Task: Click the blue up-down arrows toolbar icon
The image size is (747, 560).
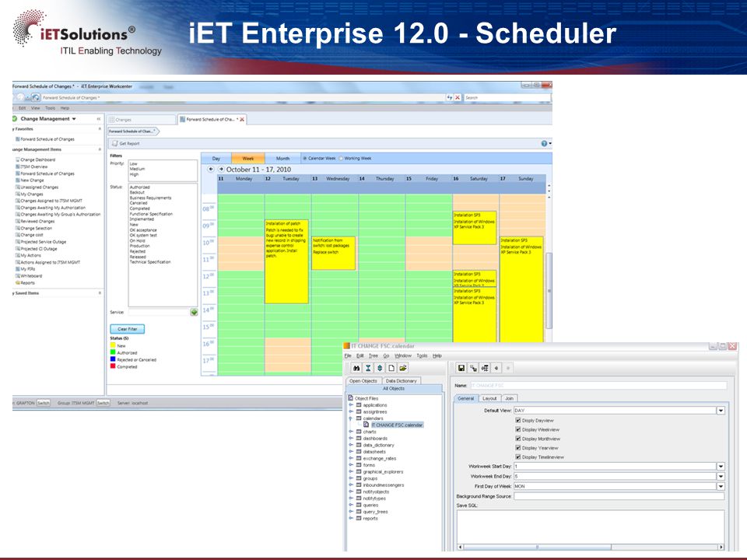Action: (380, 368)
